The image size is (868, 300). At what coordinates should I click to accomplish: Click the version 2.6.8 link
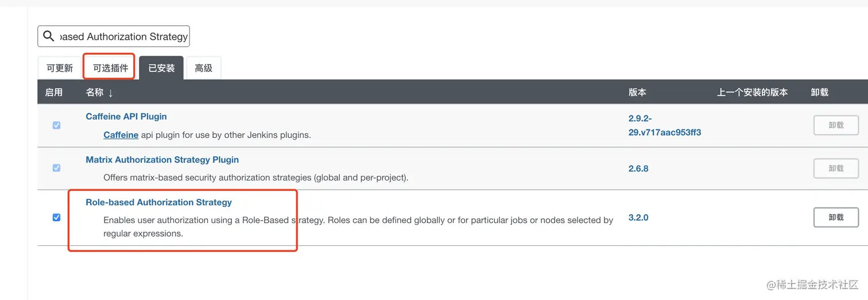[638, 168]
